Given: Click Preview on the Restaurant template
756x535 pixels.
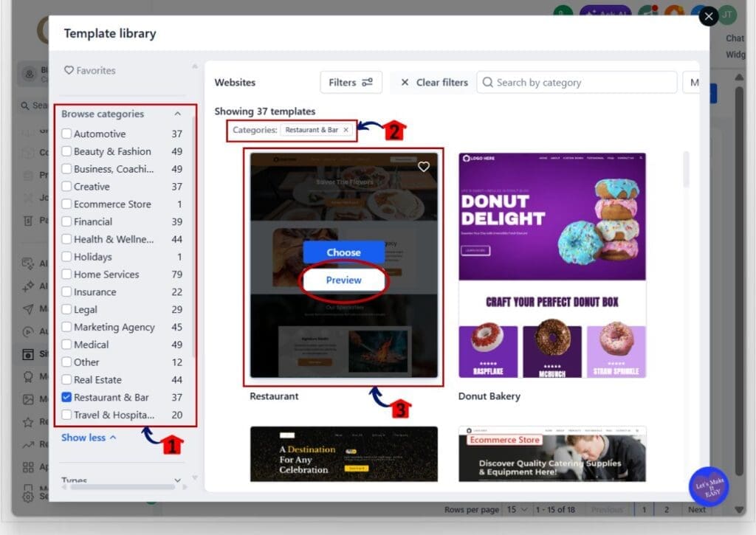Looking at the screenshot, I should (x=344, y=280).
